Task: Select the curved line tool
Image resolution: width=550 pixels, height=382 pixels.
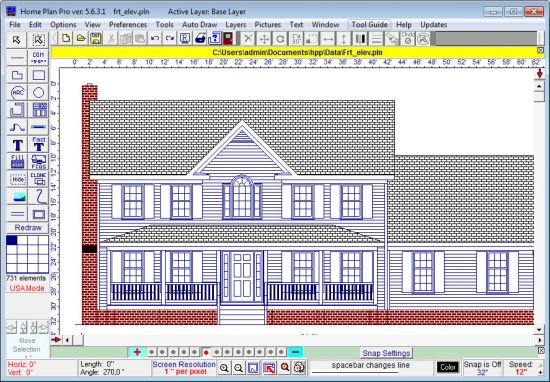Action: [16, 127]
